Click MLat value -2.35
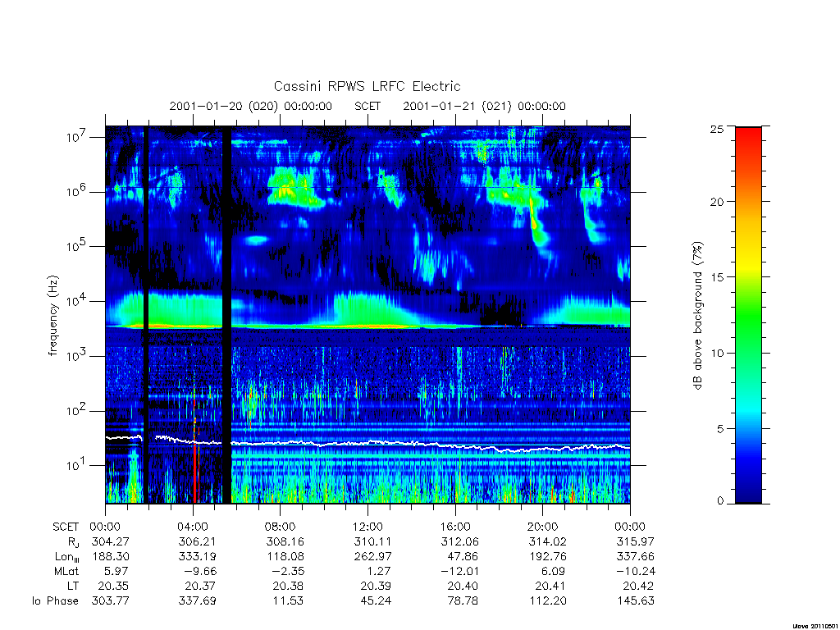 pos(288,572)
